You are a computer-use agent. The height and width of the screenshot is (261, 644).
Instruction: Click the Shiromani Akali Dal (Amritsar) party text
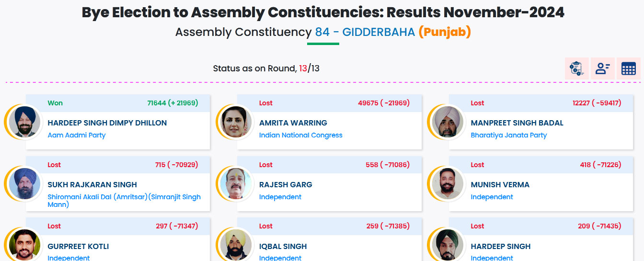[x=124, y=197]
